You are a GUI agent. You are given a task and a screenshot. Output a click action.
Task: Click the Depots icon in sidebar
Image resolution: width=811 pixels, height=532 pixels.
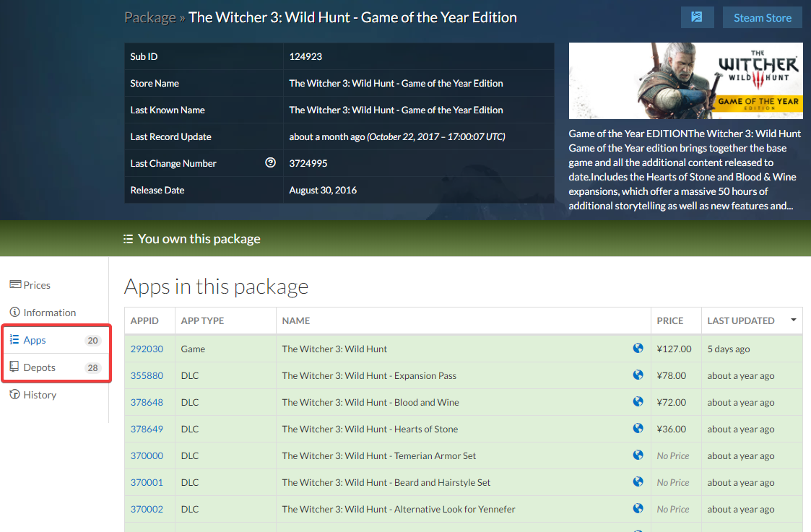(14, 367)
